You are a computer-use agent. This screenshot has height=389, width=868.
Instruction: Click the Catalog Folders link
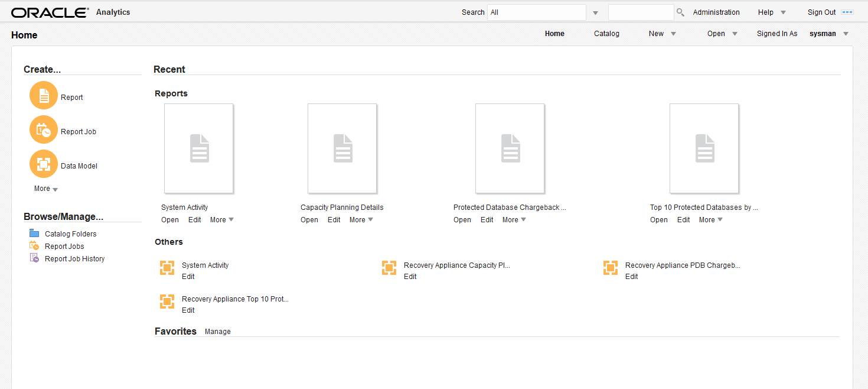71,234
